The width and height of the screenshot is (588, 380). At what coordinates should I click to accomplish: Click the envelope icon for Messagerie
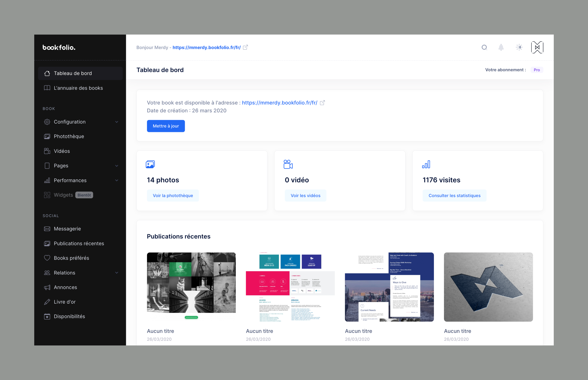click(x=47, y=229)
